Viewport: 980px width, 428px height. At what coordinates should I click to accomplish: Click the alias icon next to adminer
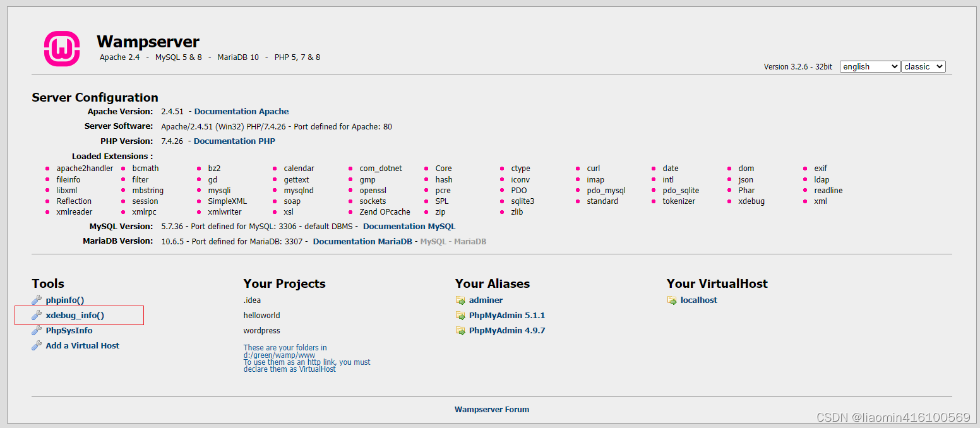tap(460, 300)
